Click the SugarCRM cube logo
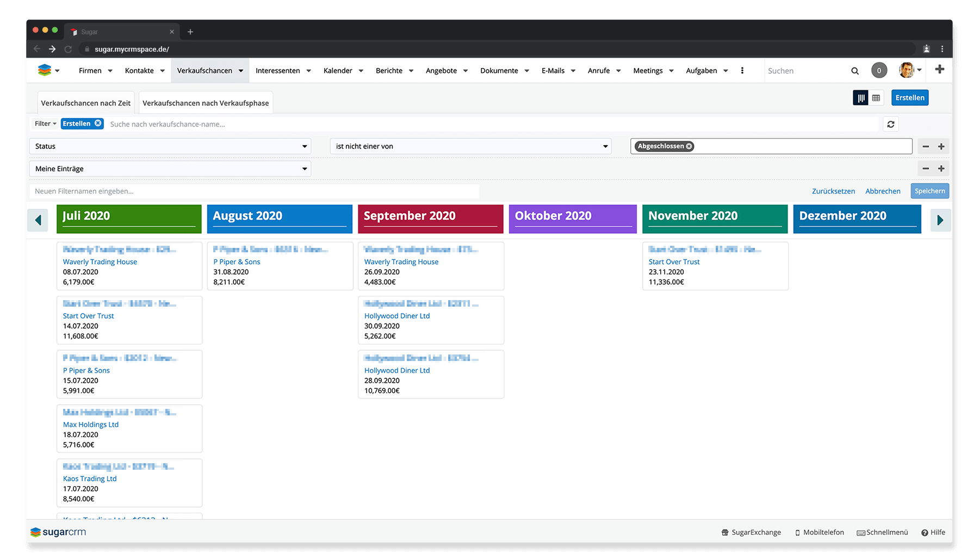 tap(45, 70)
